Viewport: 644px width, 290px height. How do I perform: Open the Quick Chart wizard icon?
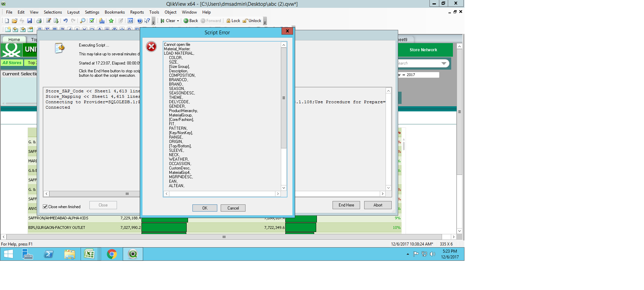point(102,21)
